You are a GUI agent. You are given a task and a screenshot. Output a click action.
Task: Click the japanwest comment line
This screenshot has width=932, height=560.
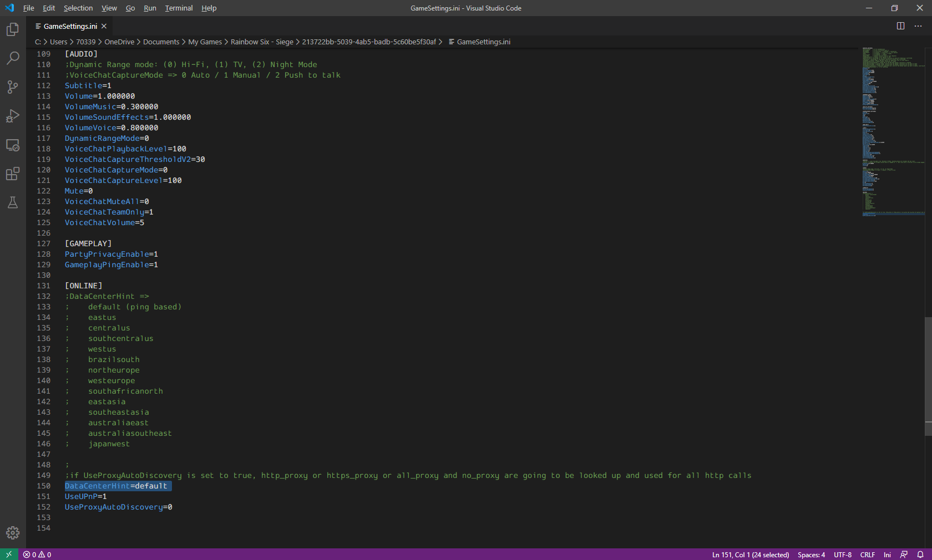98,444
